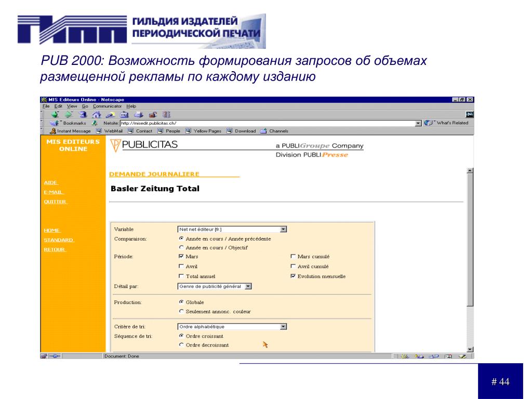Click the STANDARD sidebar link
Viewport: 532px width, 399px height.
tap(59, 240)
